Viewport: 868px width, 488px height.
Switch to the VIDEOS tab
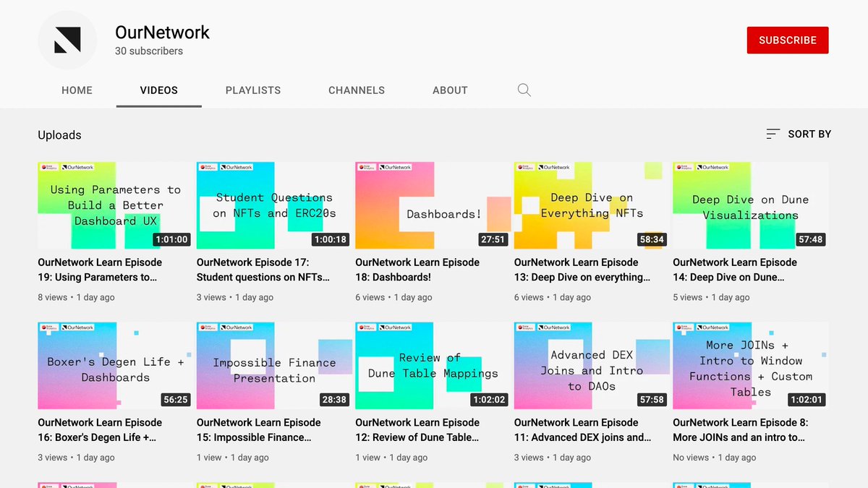[x=158, y=90]
